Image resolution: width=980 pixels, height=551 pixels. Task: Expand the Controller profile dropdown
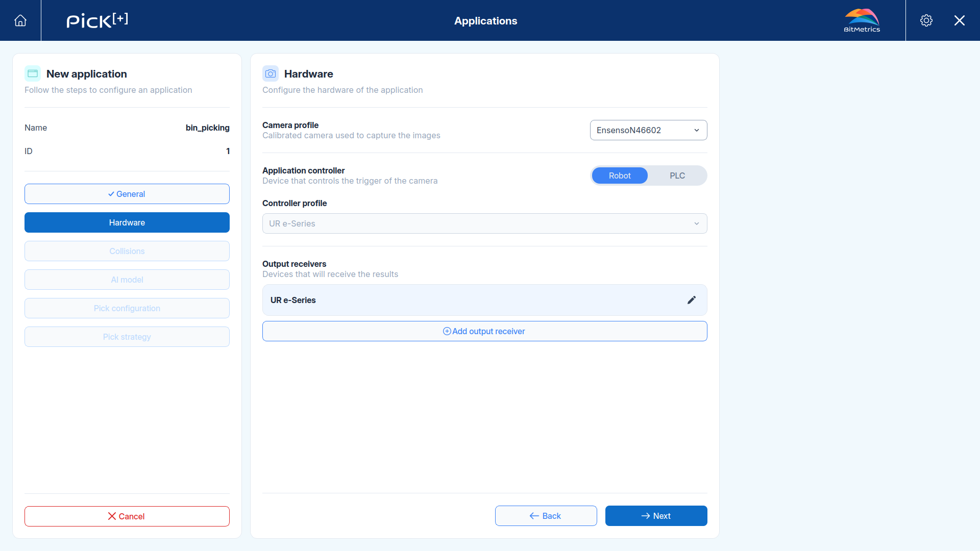click(x=485, y=223)
